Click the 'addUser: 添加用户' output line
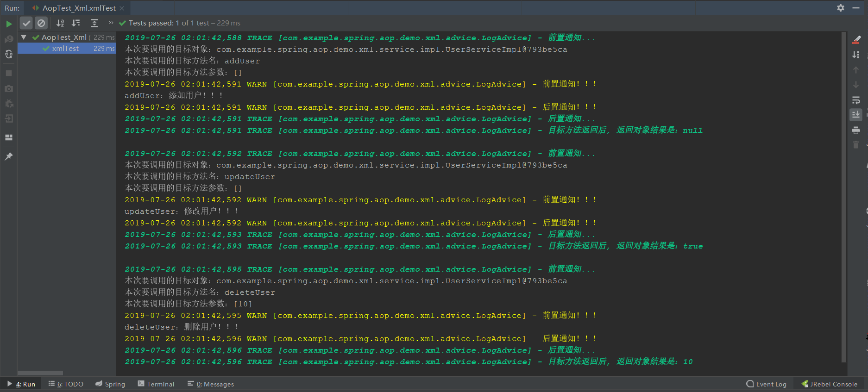 174,95
